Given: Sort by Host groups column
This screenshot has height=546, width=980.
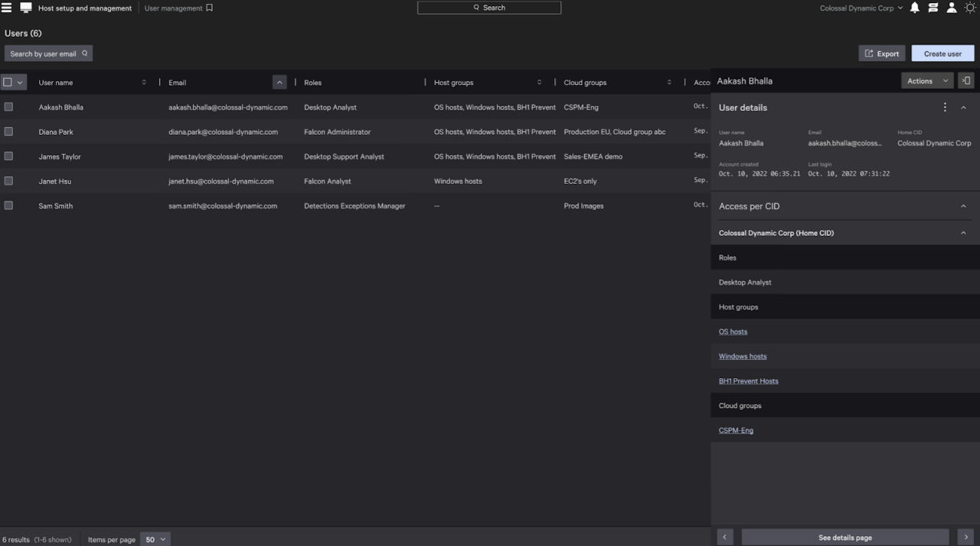Looking at the screenshot, I should point(539,82).
